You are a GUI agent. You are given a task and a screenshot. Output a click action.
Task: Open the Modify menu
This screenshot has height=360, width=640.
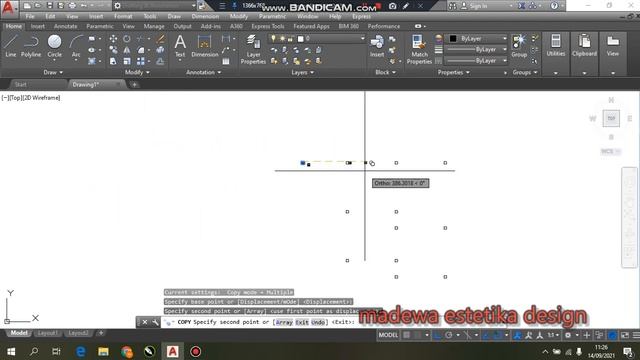click(x=238, y=16)
